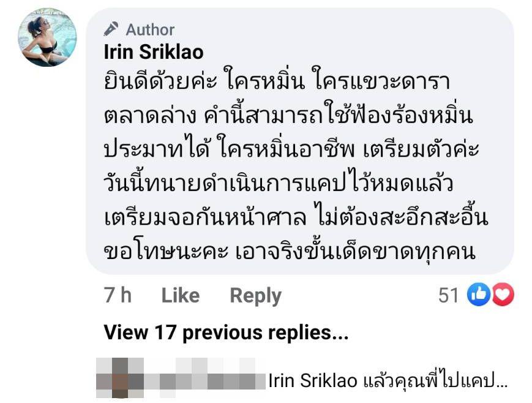532x403 pixels.
Task: Click the red heart reaction icon
Action: [503, 295]
